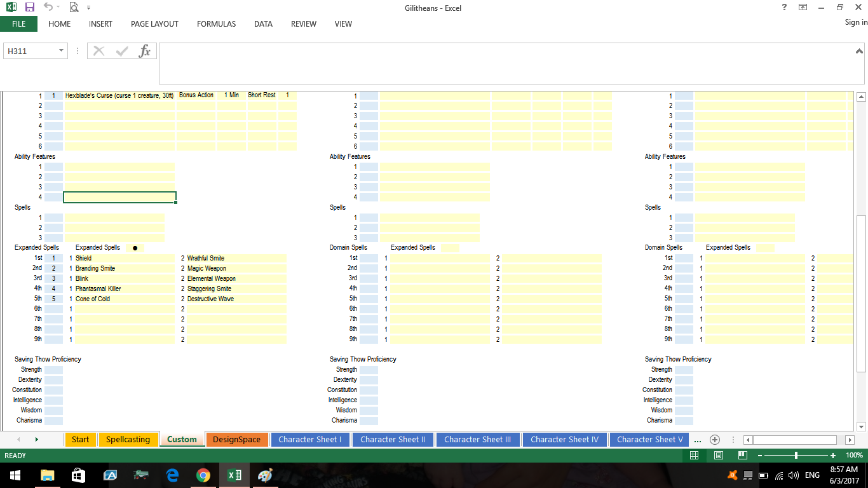Switch to Normal view icon in status bar
Screen dimensions: 868x488
[x=695, y=456]
